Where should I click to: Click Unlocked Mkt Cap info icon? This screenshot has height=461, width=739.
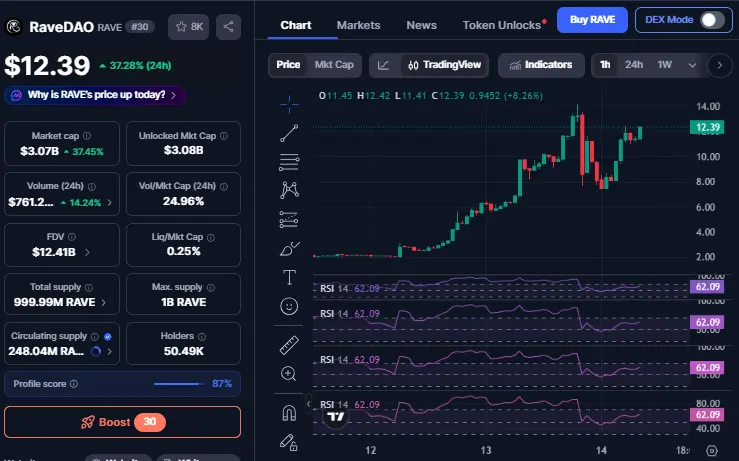[224, 136]
